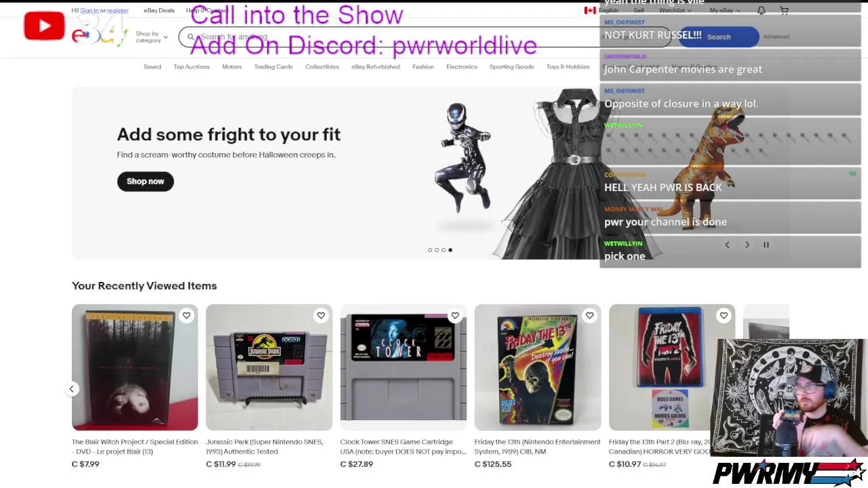Open eBay Refurbished category
The width and height of the screenshot is (868, 488).
[376, 66]
